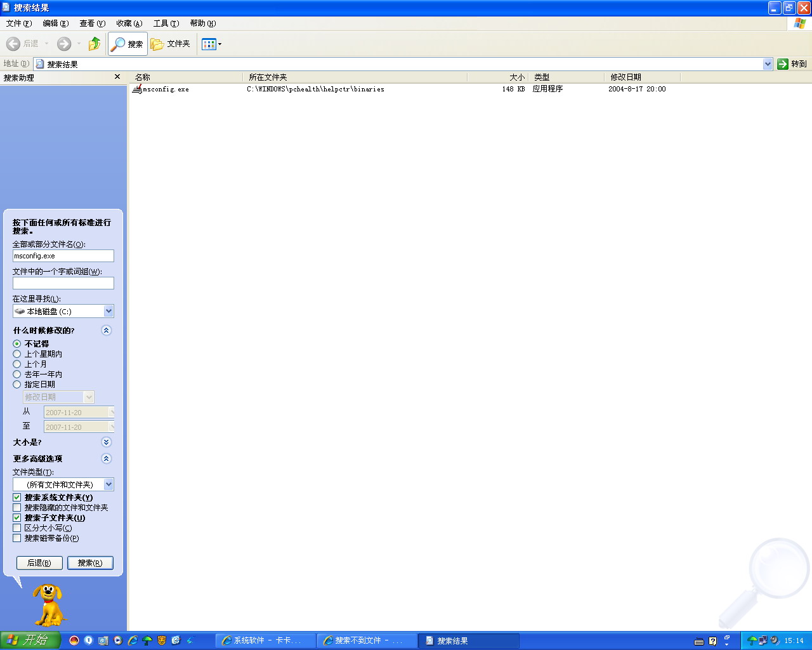Viewport: 812px width, 650px height.
Task: Click the file name input containing msconfig.exe
Action: [63, 256]
